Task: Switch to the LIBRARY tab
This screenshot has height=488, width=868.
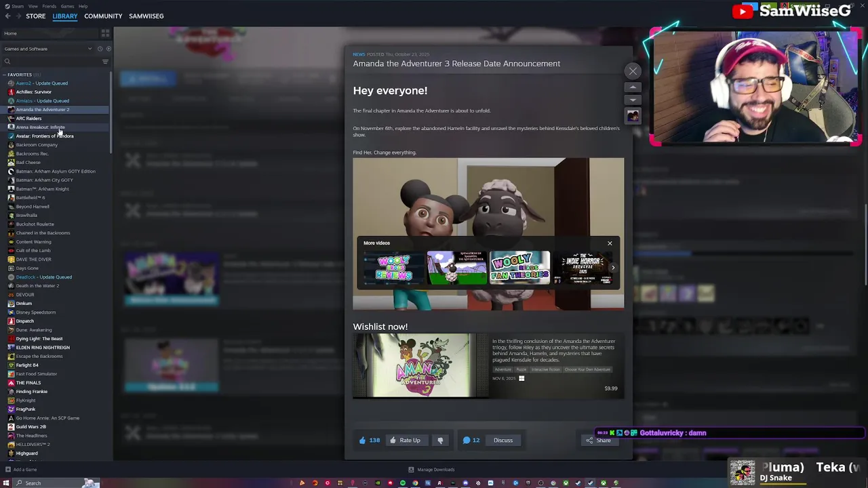Action: coord(65,16)
